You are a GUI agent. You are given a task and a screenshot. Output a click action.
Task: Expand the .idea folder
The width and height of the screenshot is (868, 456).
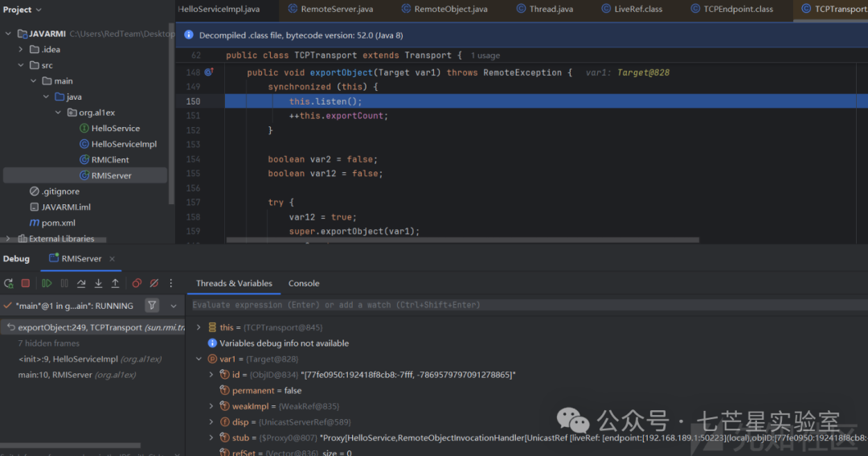21,49
